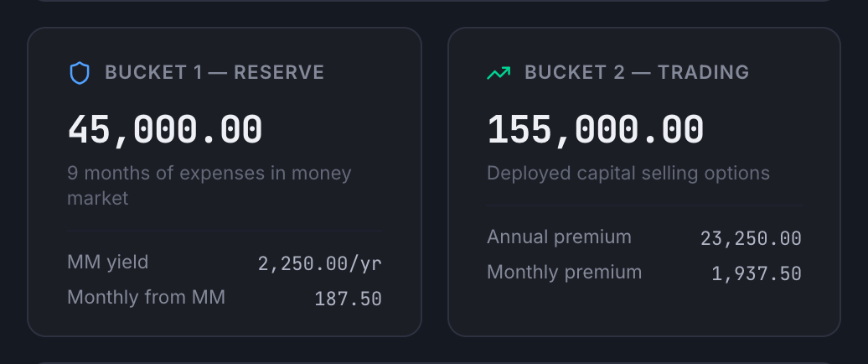The image size is (868, 364).
Task: Click the 187.50 monthly value
Action: pos(349,299)
